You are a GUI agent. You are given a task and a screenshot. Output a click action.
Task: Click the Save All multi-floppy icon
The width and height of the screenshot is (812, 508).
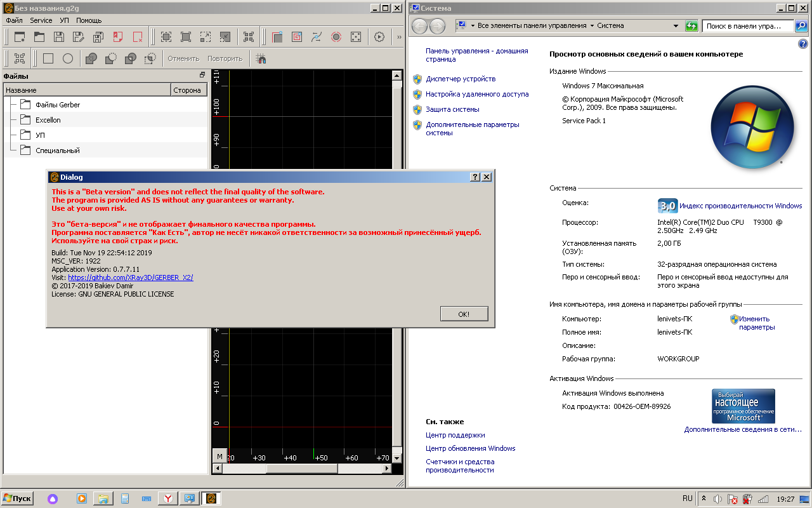coord(98,37)
